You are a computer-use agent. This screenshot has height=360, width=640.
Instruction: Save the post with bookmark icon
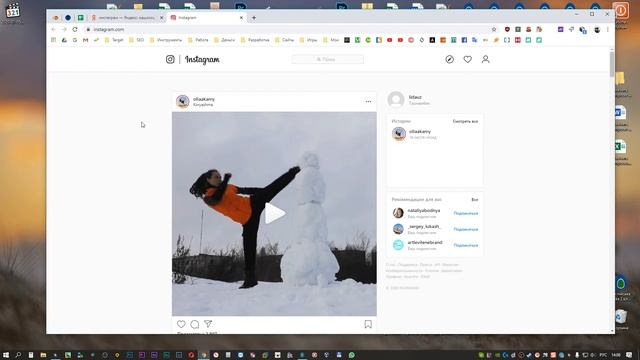368,324
